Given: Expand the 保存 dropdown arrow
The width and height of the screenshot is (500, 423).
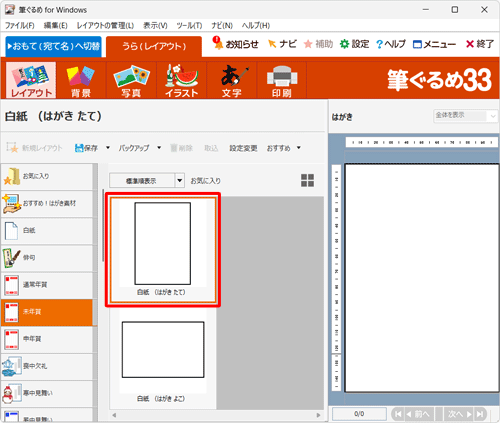Looking at the screenshot, I should tap(108, 148).
